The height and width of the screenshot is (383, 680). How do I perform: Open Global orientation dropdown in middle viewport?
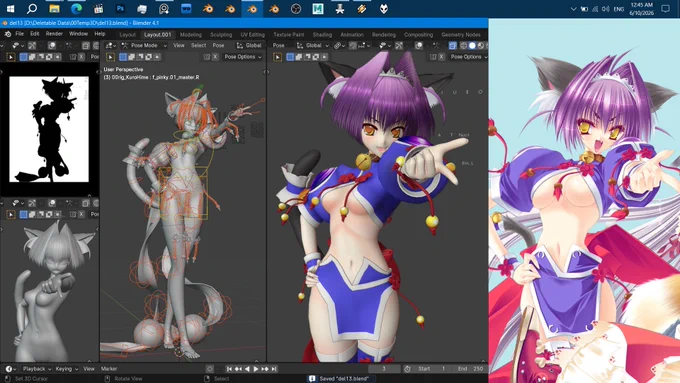tap(249, 45)
